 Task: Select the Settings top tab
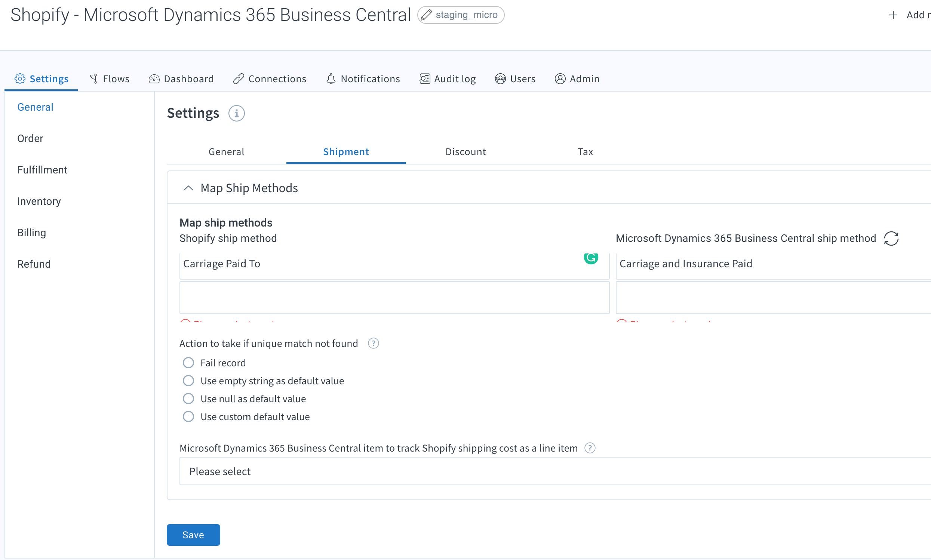[42, 79]
